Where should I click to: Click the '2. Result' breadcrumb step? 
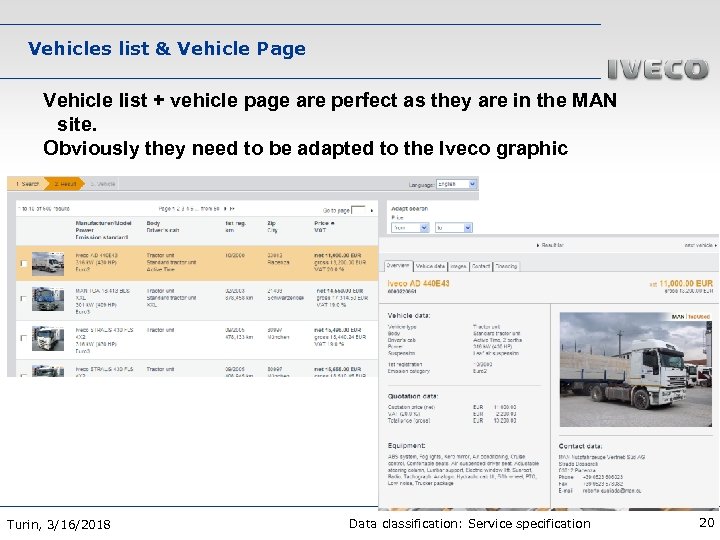click(x=65, y=184)
